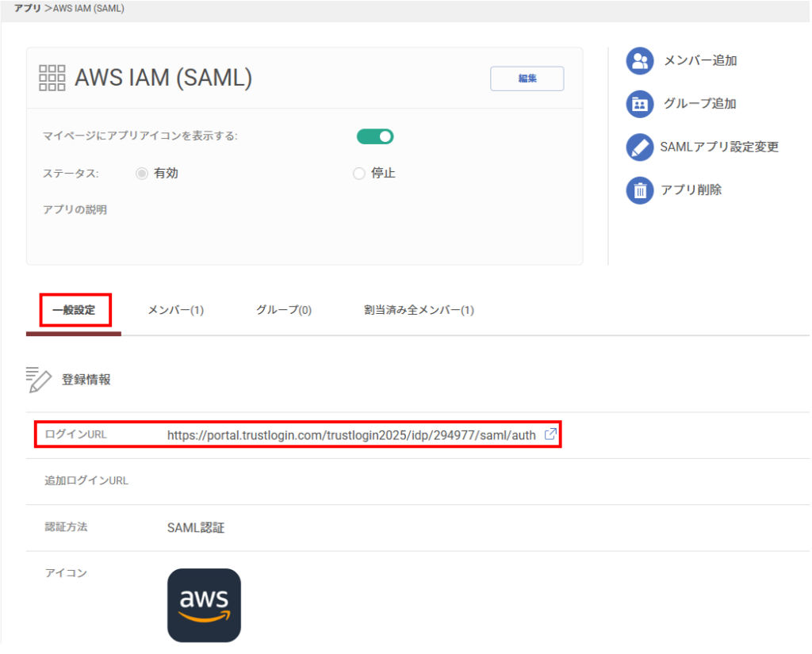Click the trash can delete app icon

(639, 190)
